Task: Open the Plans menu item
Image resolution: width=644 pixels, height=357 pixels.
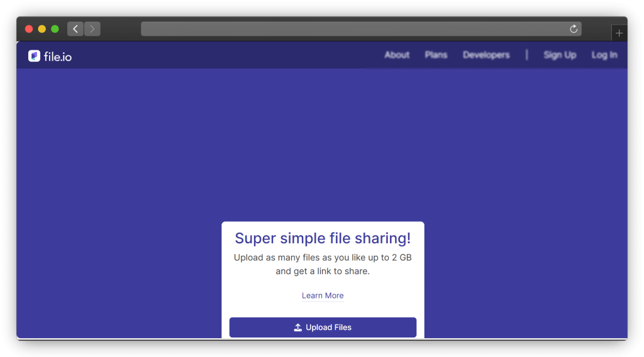Action: (x=436, y=55)
